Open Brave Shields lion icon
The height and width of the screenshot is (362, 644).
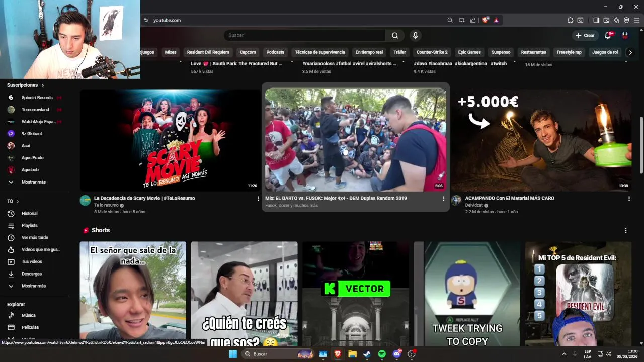point(485,20)
